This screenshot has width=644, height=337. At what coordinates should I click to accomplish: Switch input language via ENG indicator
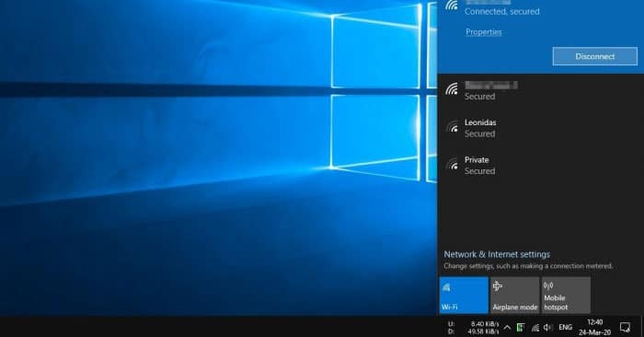coord(565,327)
